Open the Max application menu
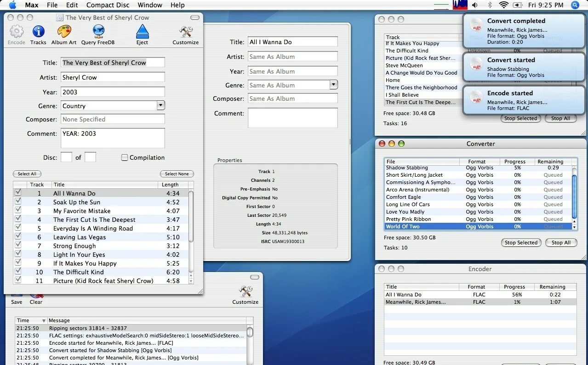Viewport: 588px width, 365px height. (x=32, y=5)
